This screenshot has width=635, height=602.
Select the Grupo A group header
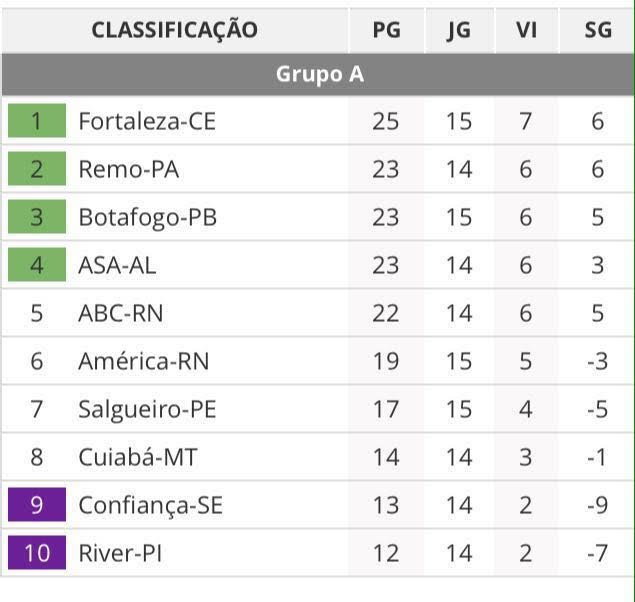point(318,75)
